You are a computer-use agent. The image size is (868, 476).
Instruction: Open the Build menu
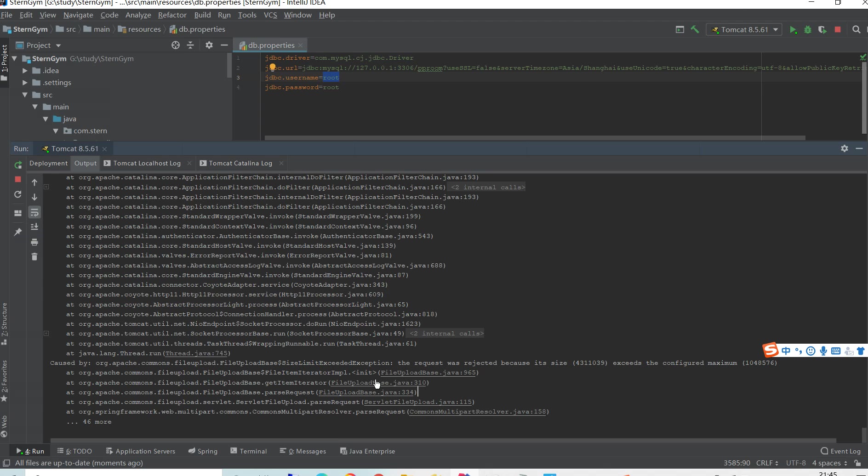click(202, 15)
